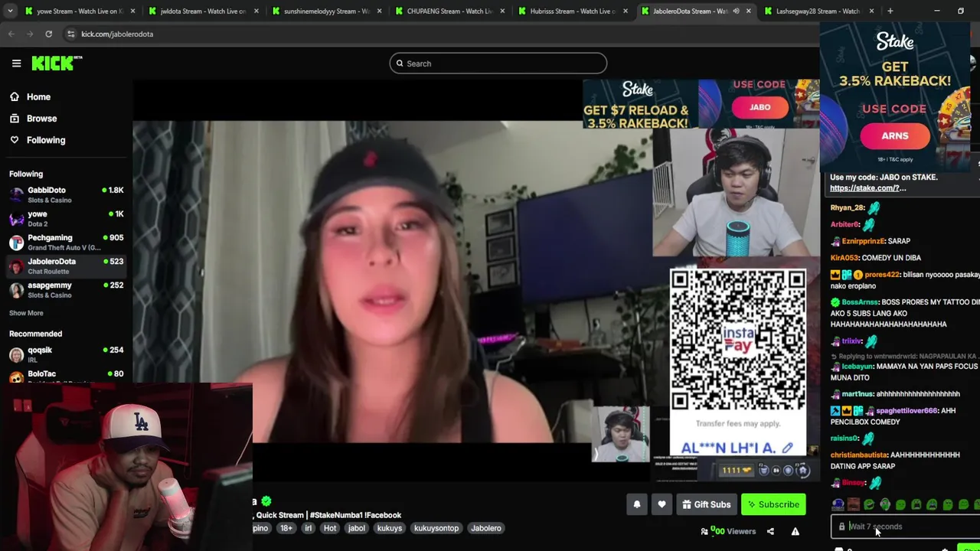Select the 18+ stream tag
The width and height of the screenshot is (980, 551).
pyautogui.click(x=286, y=528)
